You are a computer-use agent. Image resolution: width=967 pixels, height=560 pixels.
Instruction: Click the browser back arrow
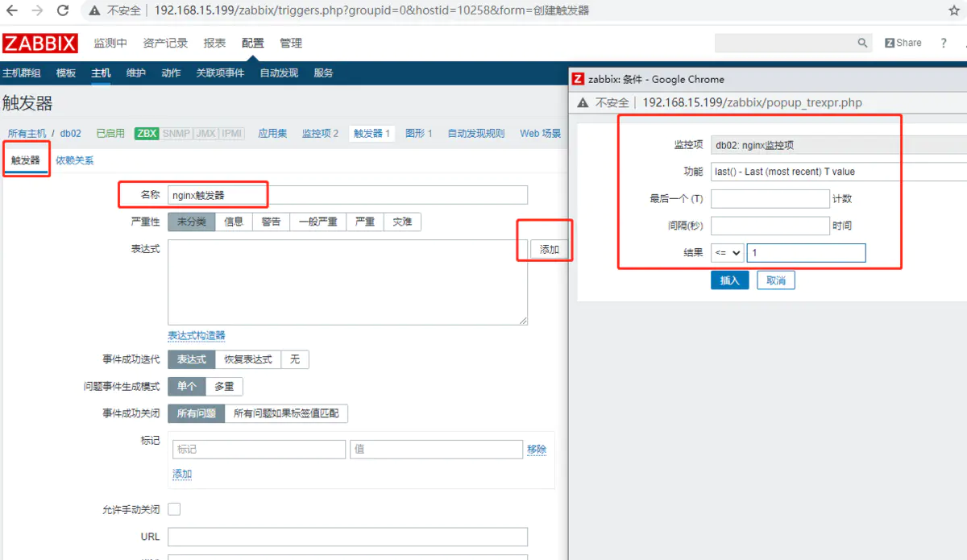pos(13,11)
